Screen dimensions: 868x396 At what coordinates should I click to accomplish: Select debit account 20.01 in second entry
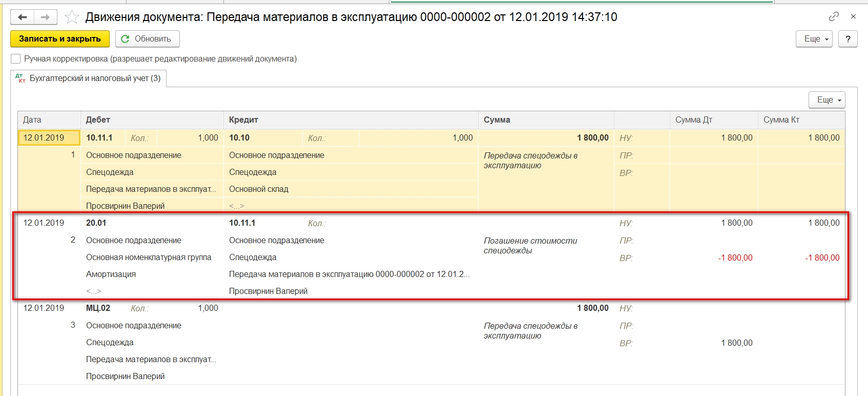(x=96, y=223)
